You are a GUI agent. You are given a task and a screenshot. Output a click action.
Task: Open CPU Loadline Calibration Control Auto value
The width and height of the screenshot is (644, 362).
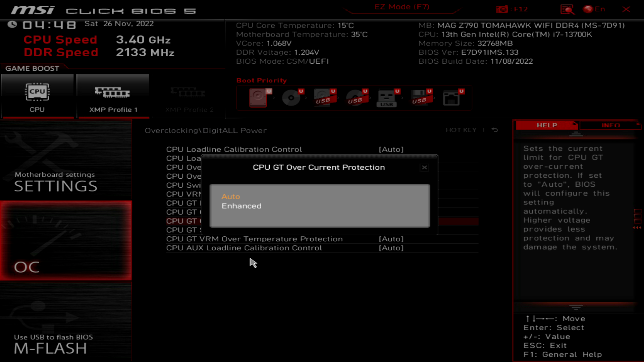(x=391, y=149)
